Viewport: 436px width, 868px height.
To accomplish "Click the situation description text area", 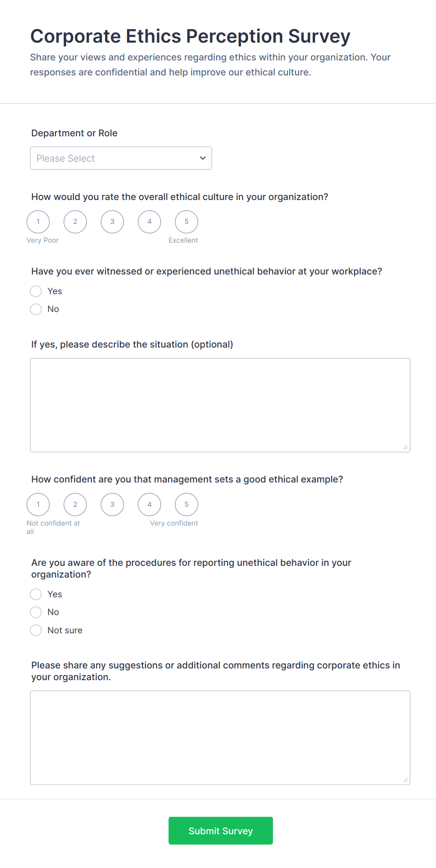I will tap(220, 405).
